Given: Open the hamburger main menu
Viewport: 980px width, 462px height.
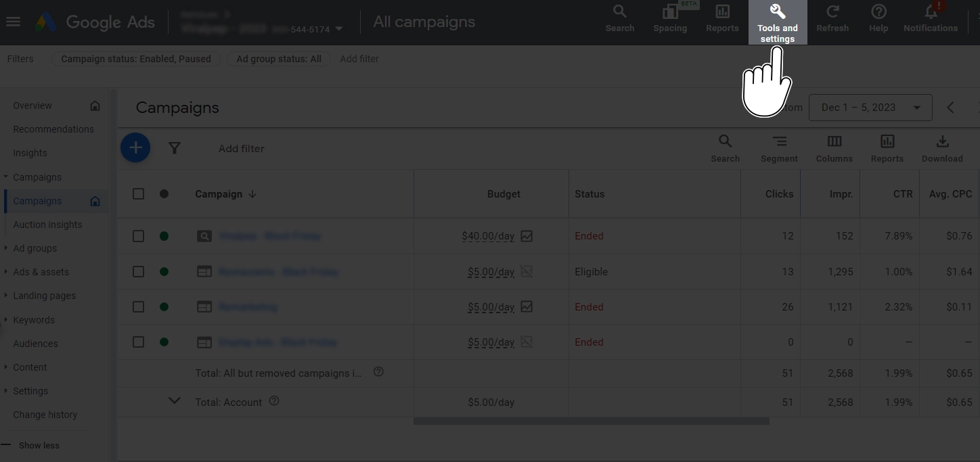Looking at the screenshot, I should click(13, 22).
